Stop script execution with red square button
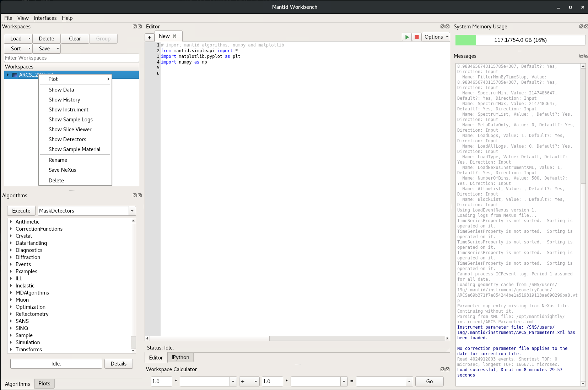 coord(417,37)
